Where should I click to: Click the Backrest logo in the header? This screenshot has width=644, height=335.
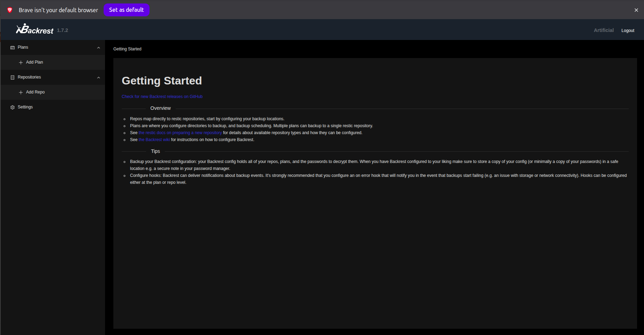[35, 29]
